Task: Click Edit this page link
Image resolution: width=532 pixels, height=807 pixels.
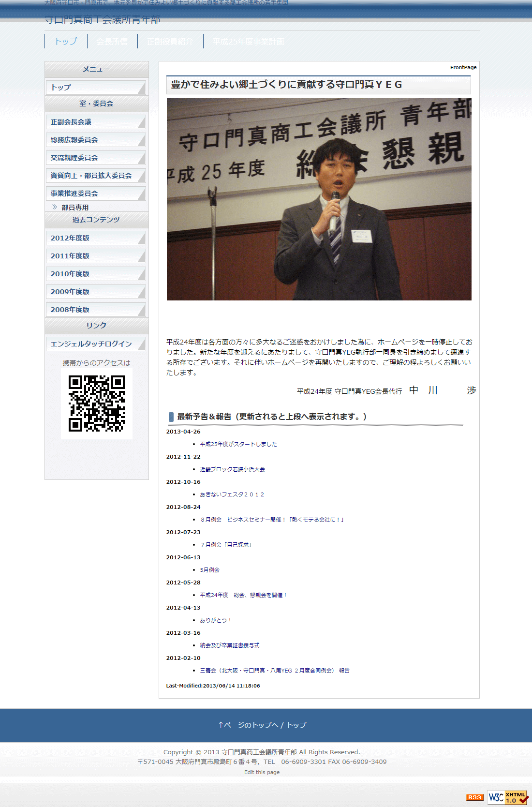Action: click(x=262, y=772)
